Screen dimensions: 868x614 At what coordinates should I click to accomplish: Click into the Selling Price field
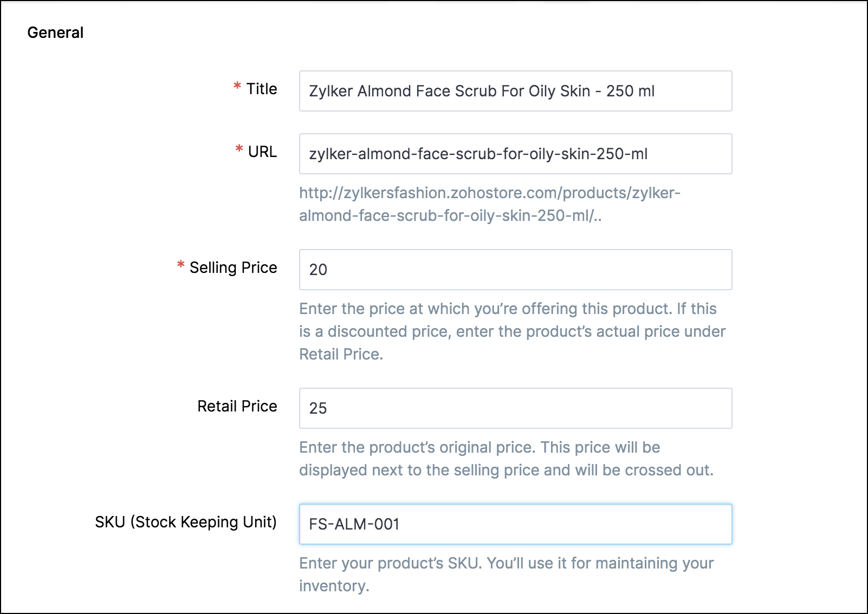(x=515, y=270)
